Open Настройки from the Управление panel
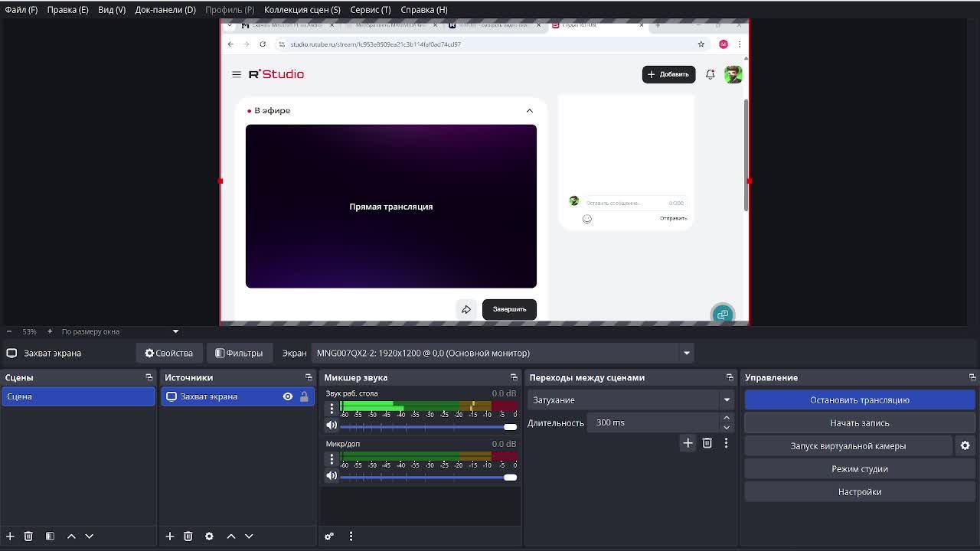Viewport: 980px width, 551px height. click(860, 491)
